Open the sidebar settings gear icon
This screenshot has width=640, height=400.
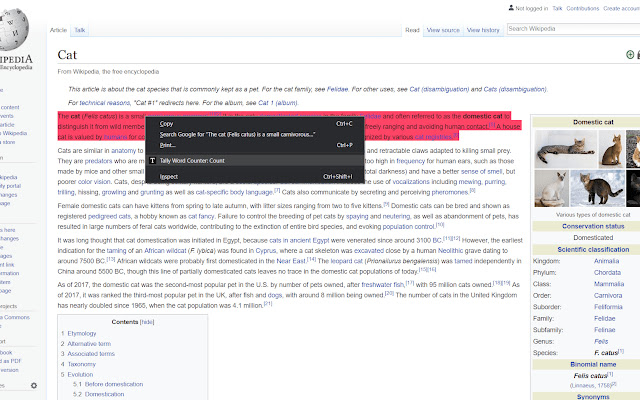point(34,385)
